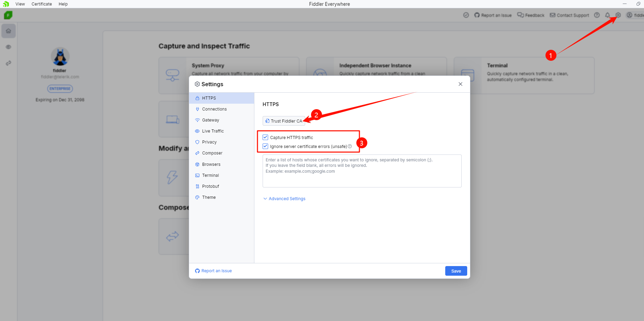Viewport: 644px width, 321px height.
Task: Open the Composer arrows icon in left sidebar
Action: 9,63
